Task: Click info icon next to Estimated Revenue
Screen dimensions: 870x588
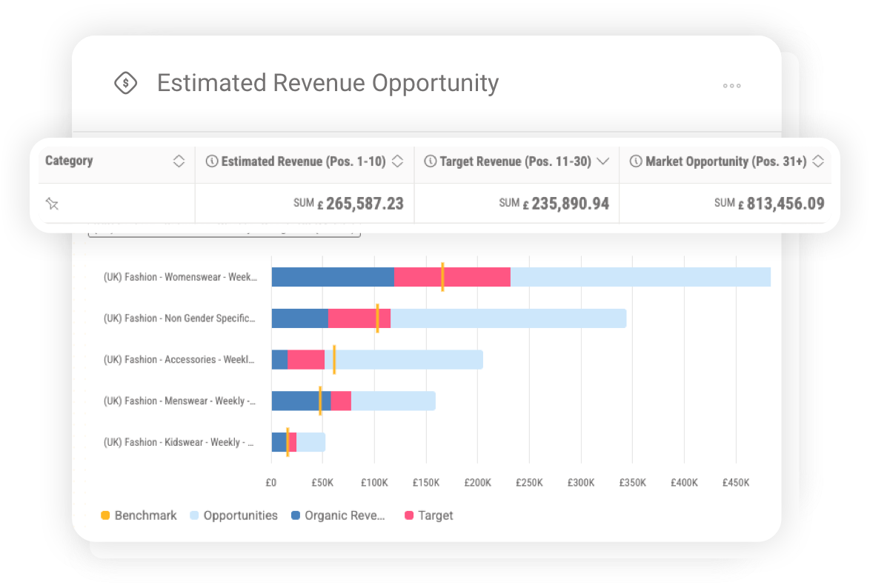Action: (x=212, y=161)
